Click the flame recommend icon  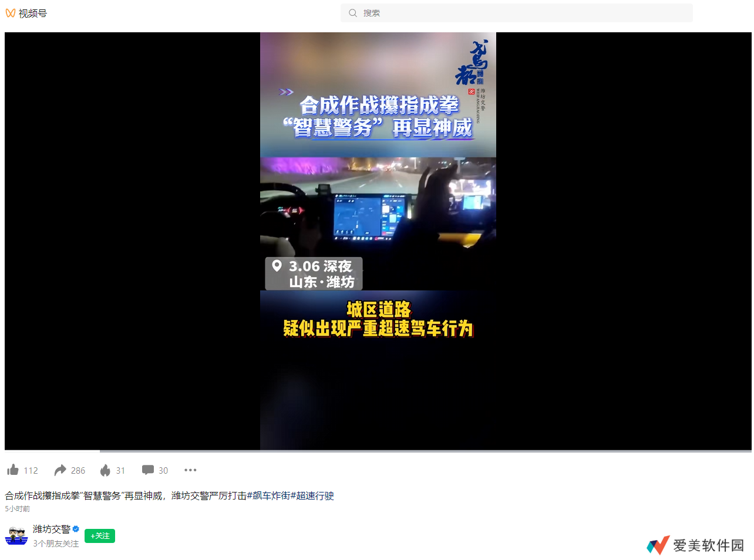tap(105, 470)
